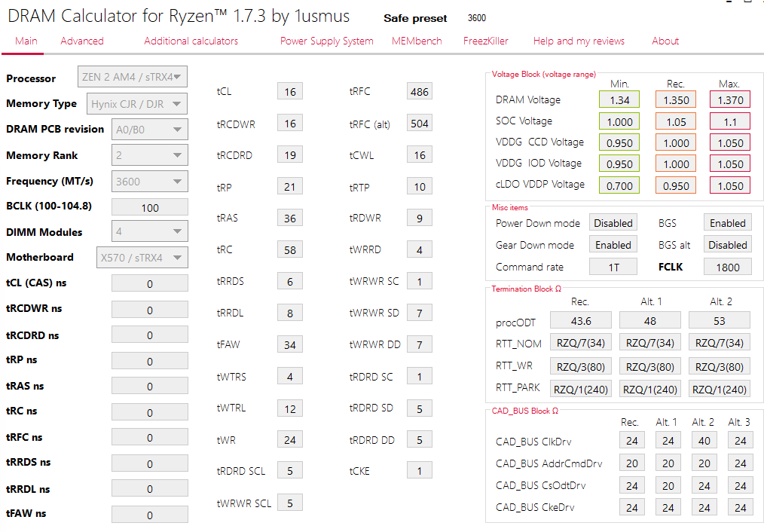Image resolution: width=764 pixels, height=532 pixels.
Task: Select the tWTRL value 12
Action: 290,408
